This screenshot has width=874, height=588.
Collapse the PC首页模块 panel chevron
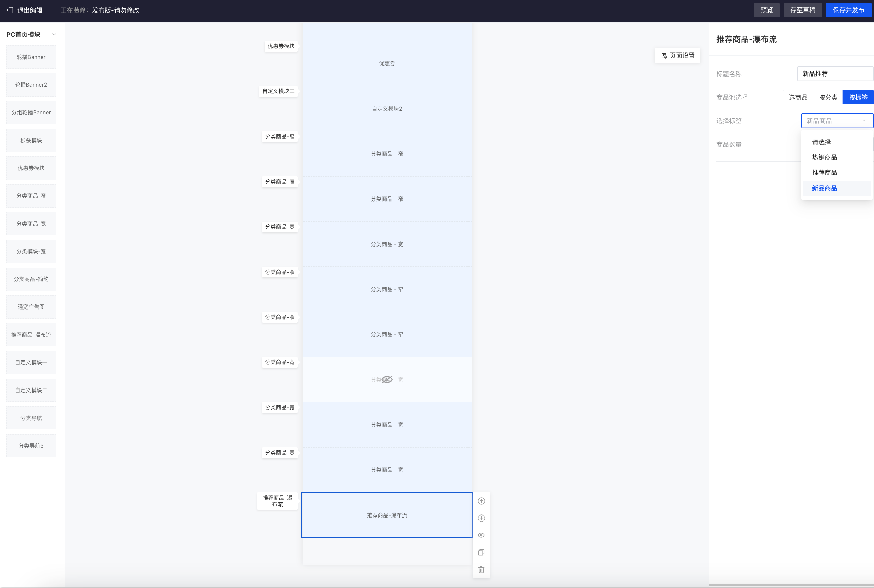pos(54,34)
